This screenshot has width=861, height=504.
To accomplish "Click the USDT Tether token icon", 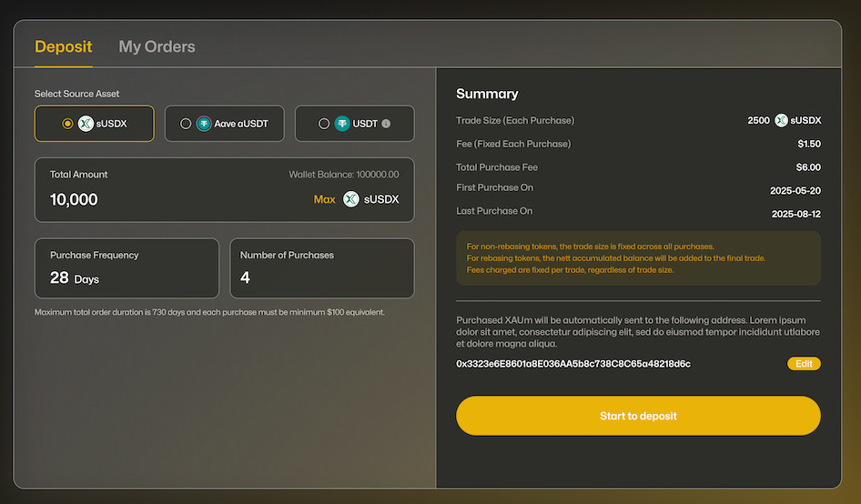I will pyautogui.click(x=342, y=124).
